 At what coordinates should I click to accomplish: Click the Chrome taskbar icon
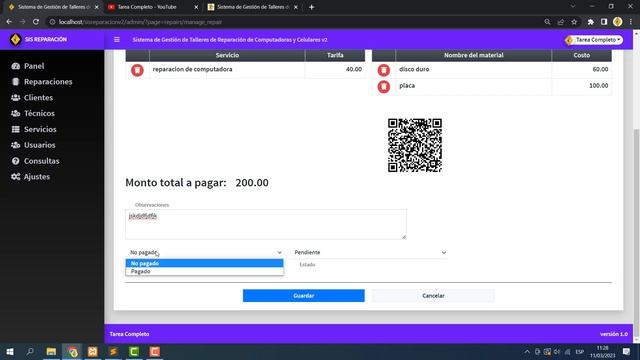[73, 351]
